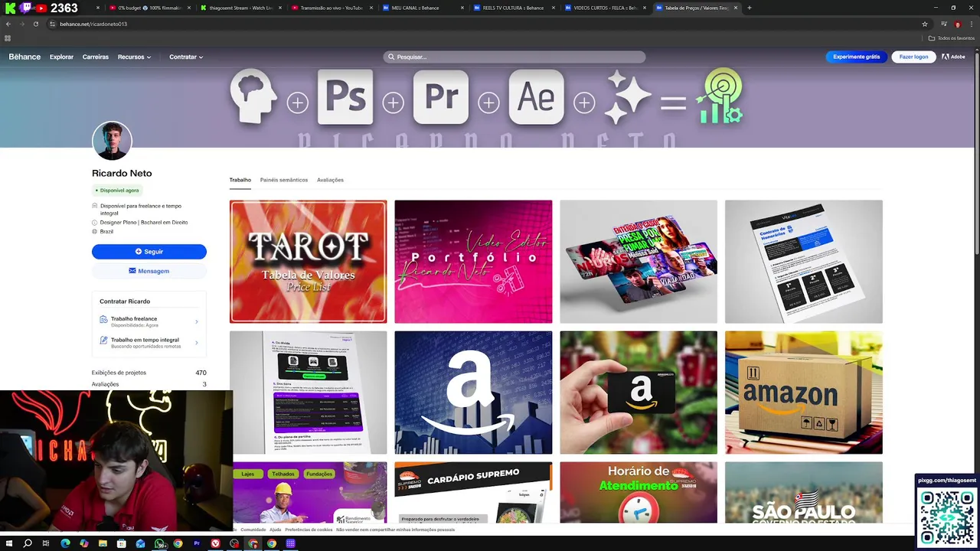Viewport: 980px width, 551px height.
Task: Open WhatsApp from the taskbar
Action: 159,543
